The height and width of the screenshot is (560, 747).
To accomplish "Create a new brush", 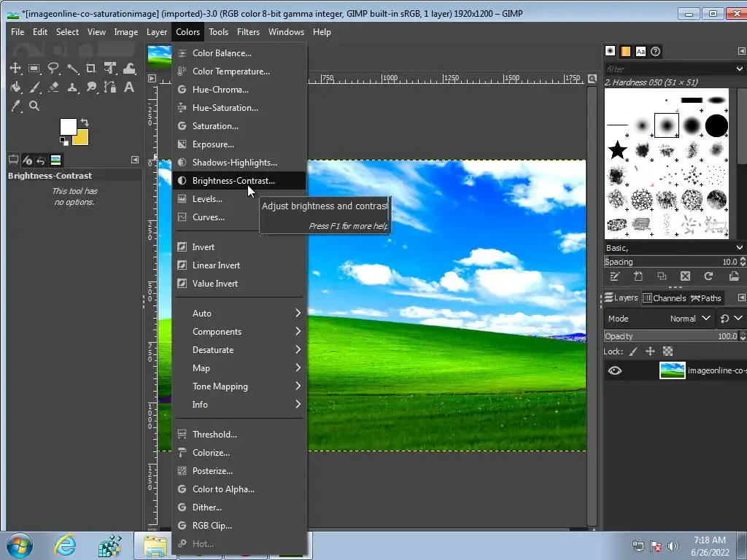I will (x=638, y=276).
